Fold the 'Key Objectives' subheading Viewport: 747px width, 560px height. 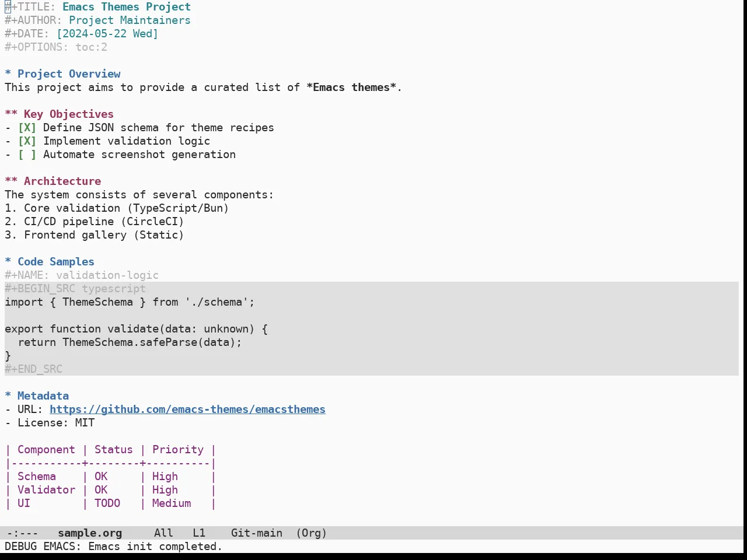59,114
